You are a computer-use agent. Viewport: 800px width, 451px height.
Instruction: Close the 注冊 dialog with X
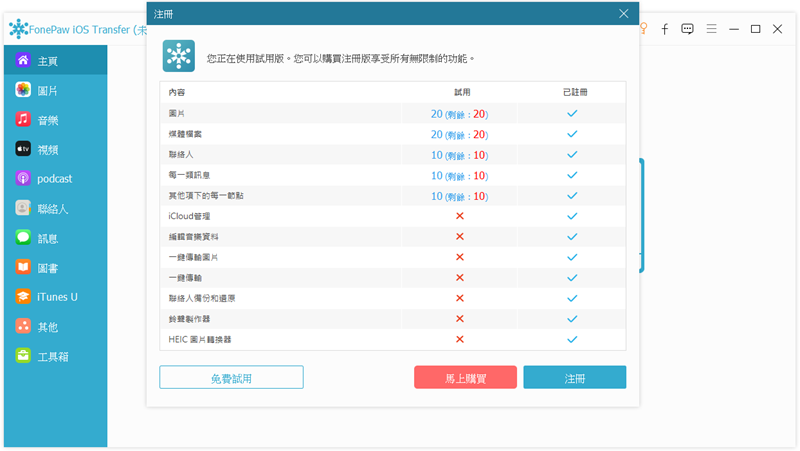point(623,14)
